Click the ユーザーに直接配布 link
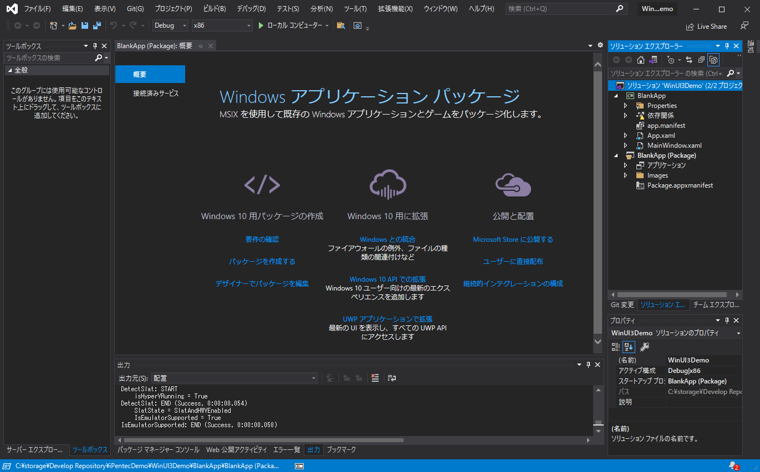The width and height of the screenshot is (760, 472). coord(513,262)
